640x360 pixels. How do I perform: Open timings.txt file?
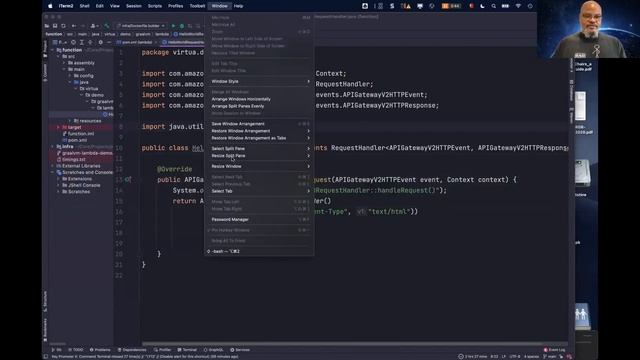(71, 160)
